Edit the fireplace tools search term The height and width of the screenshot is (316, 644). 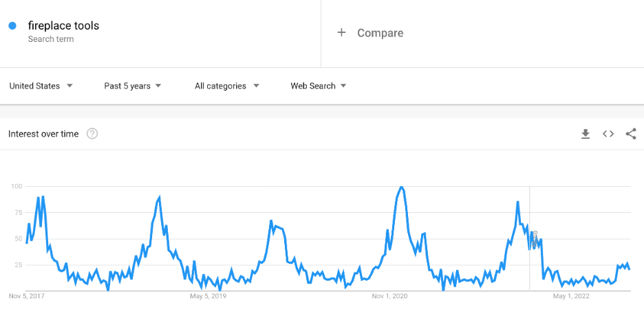point(64,26)
